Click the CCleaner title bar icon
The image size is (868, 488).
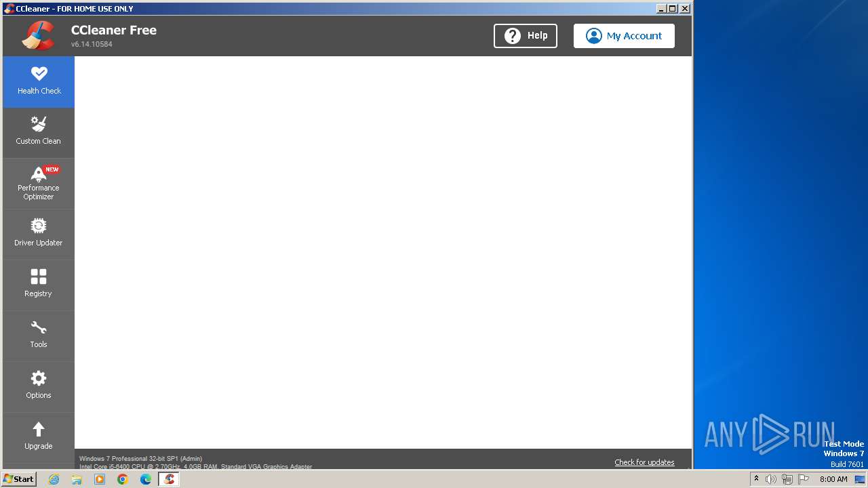point(9,9)
